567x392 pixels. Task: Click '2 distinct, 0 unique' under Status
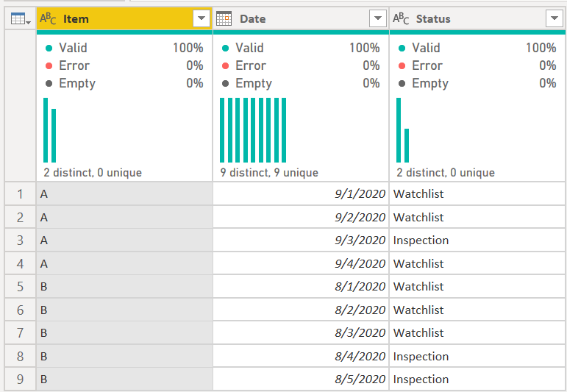click(446, 173)
